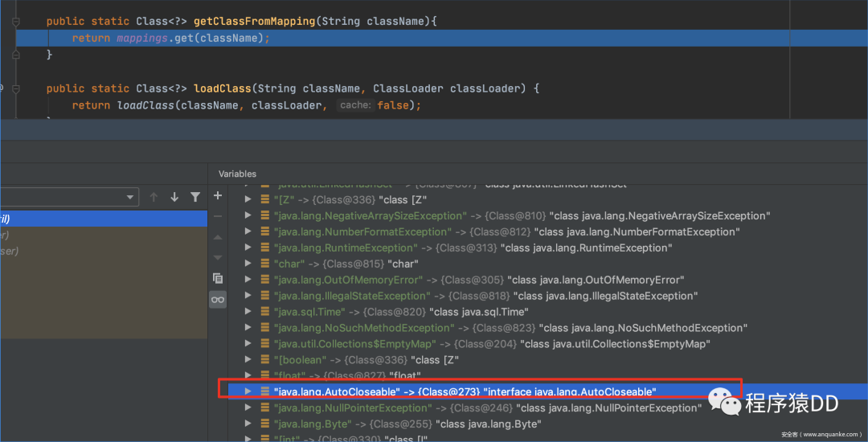Click the filter frames funnel icon
868x442 pixels.
[194, 197]
